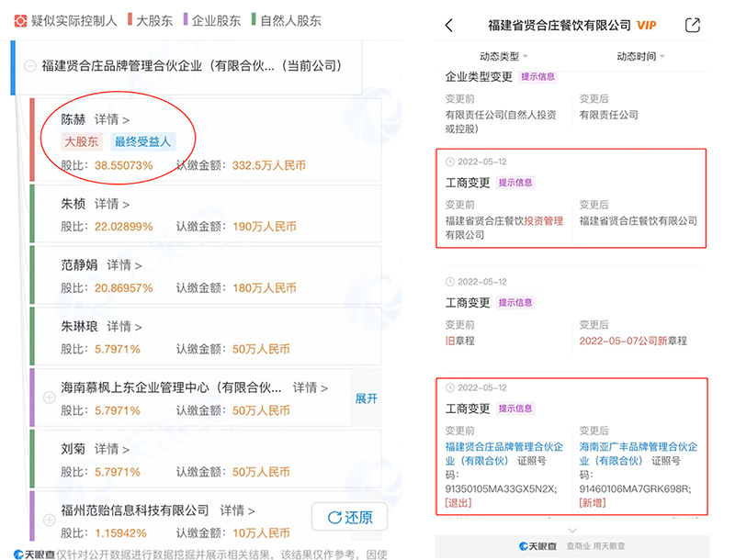Select shareholder name 范静娟
The width and height of the screenshot is (735, 560).
[79, 265]
